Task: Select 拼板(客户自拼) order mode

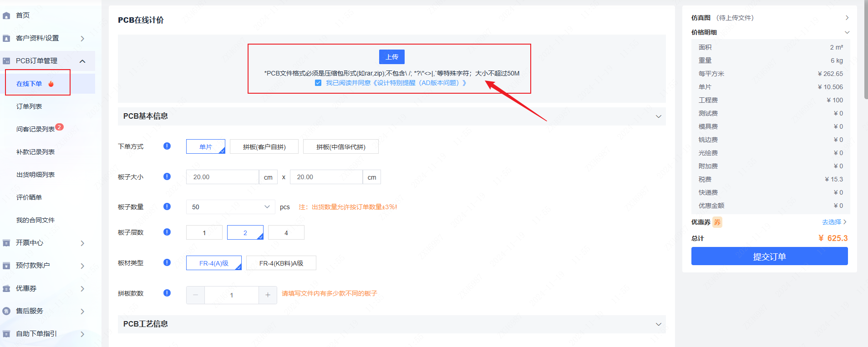Action: [264, 146]
